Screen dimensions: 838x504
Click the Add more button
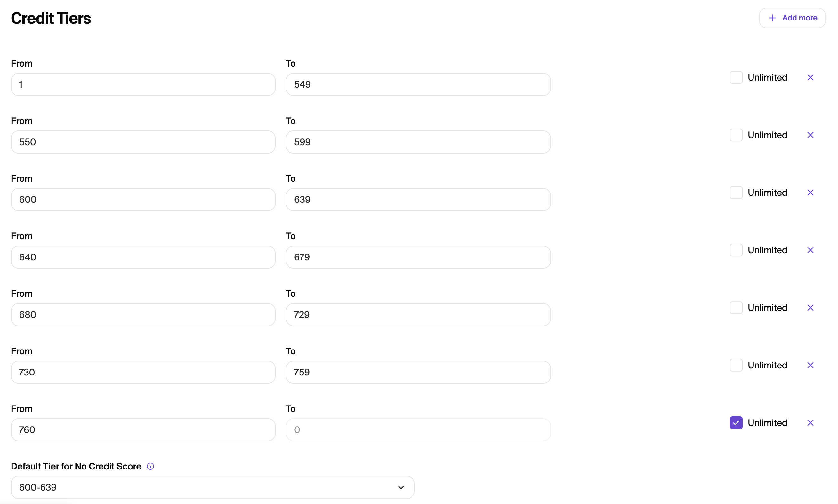pyautogui.click(x=792, y=18)
